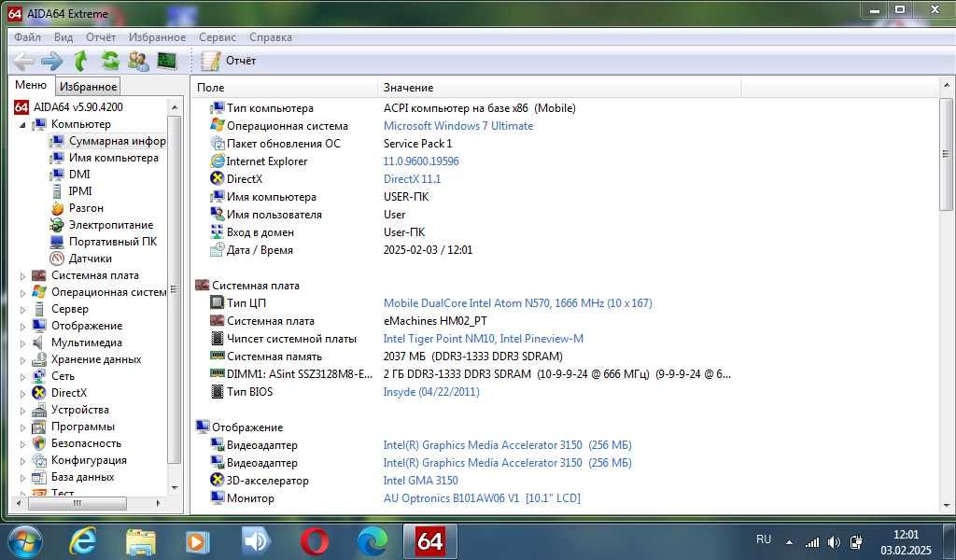
Task: Click the Поле column header
Action: pos(284,88)
